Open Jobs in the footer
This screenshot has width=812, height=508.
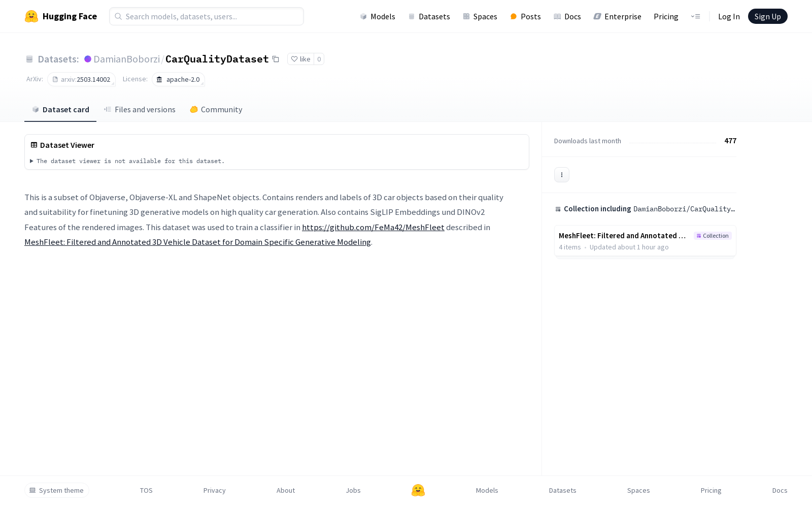353,490
